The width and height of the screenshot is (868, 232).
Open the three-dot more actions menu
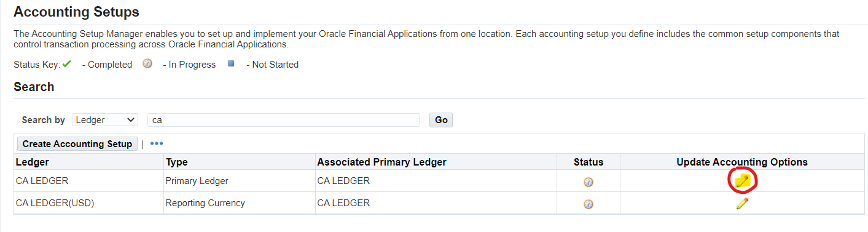[157, 143]
